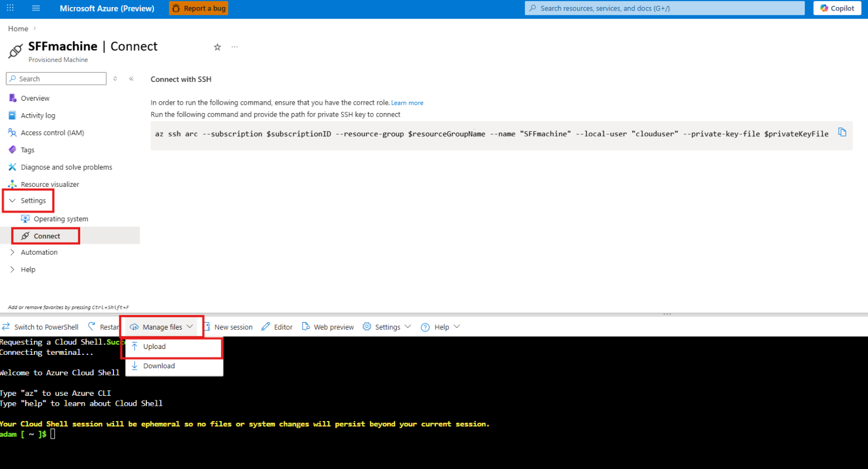Restart the Cloud Shell session

pos(104,327)
